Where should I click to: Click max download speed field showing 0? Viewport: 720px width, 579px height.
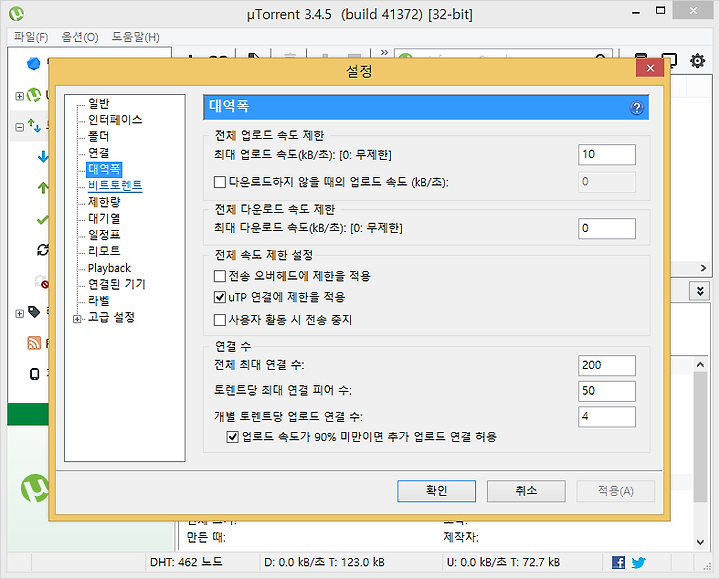pyautogui.click(x=607, y=228)
